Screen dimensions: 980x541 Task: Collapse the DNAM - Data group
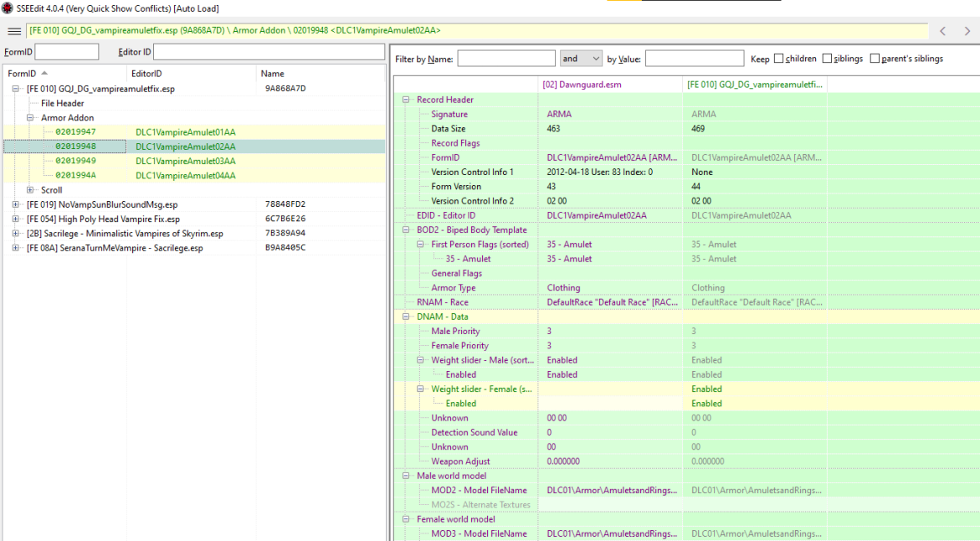tap(406, 316)
